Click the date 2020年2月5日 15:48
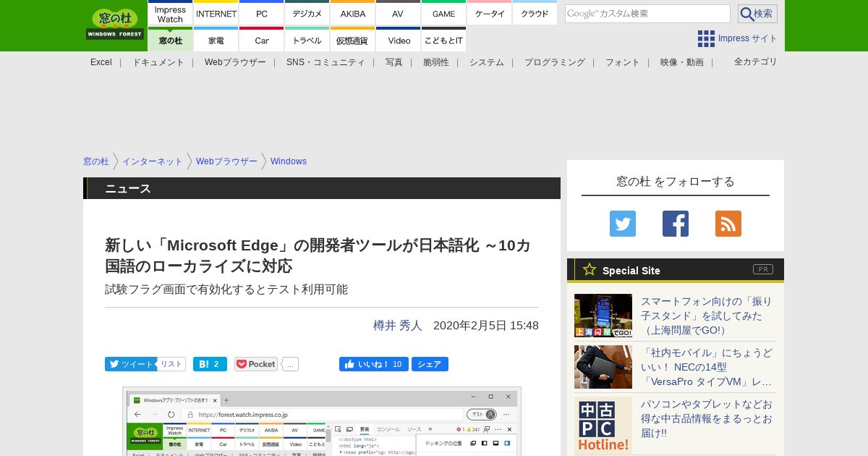Viewport: 868px width, 456px height. pos(486,326)
